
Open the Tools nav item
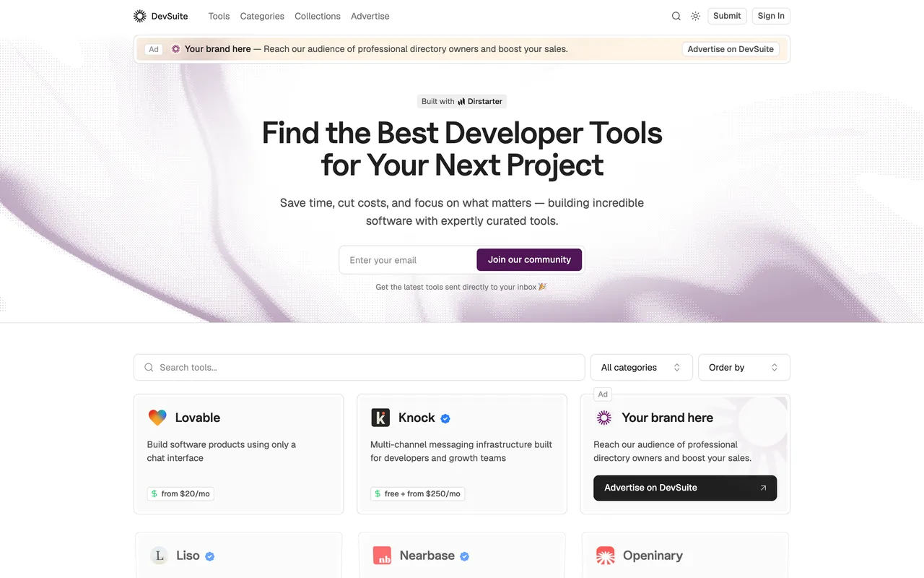coord(219,16)
